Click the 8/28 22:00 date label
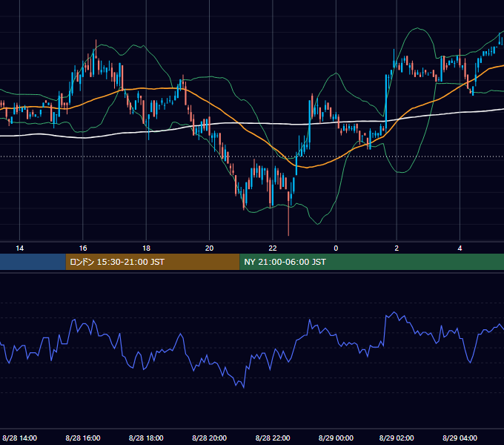The image size is (504, 445). click(273, 438)
